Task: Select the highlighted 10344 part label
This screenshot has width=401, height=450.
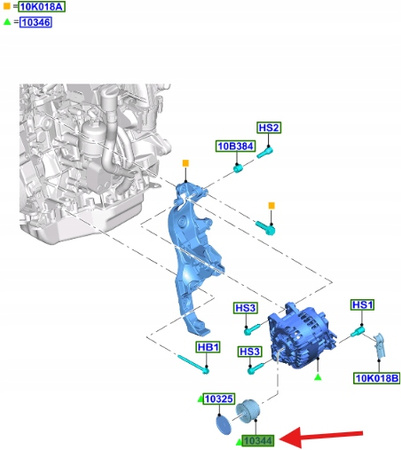Action: 258,441
